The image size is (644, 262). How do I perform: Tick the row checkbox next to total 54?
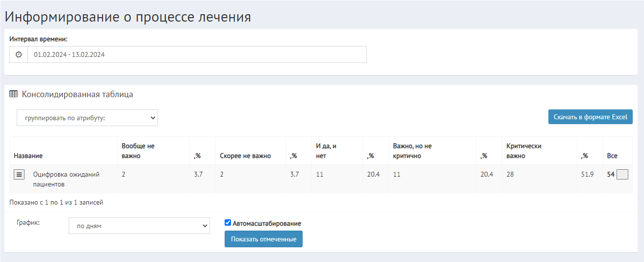[x=622, y=175]
